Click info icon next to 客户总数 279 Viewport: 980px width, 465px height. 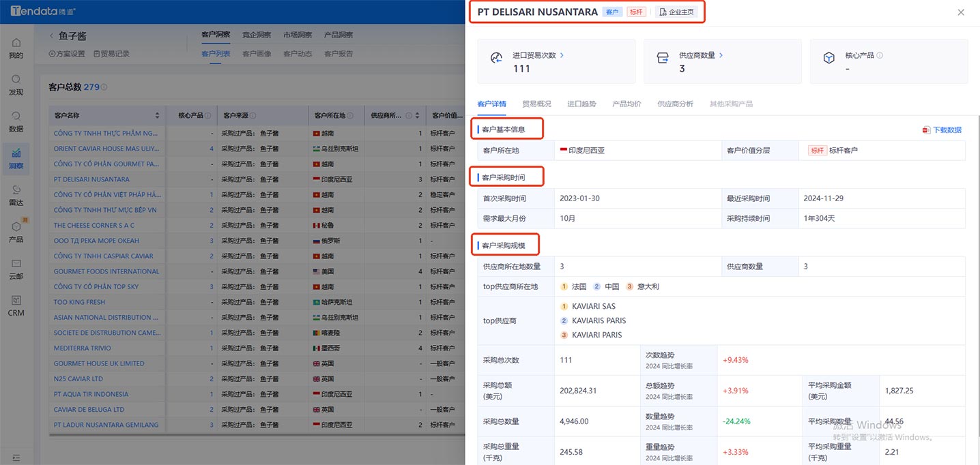pos(104,87)
